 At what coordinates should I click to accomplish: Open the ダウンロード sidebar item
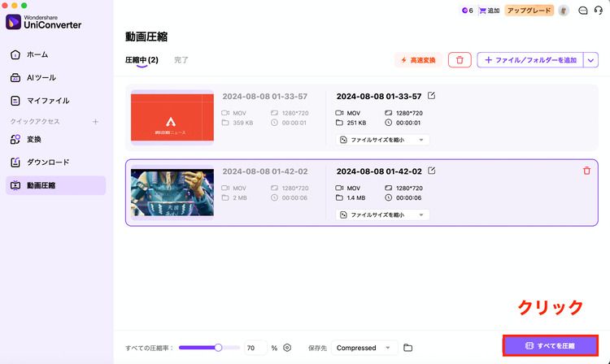coord(55,162)
